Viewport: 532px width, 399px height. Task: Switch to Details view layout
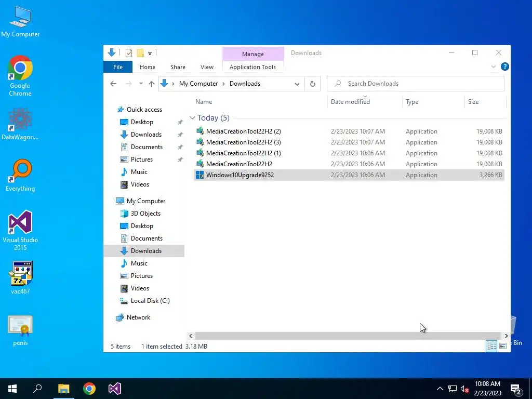491,346
